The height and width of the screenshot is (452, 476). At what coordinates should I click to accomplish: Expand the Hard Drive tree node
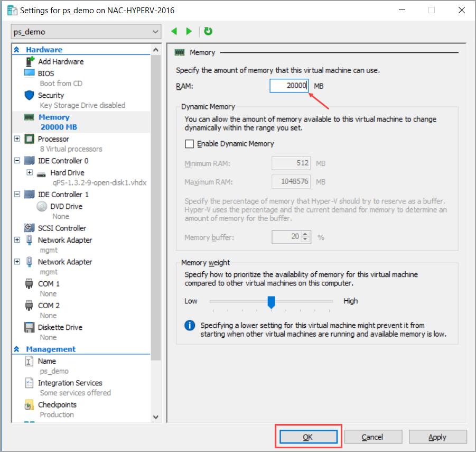coord(30,172)
